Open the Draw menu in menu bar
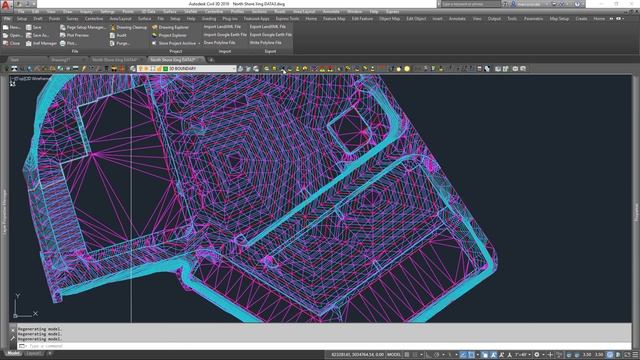 [67, 12]
